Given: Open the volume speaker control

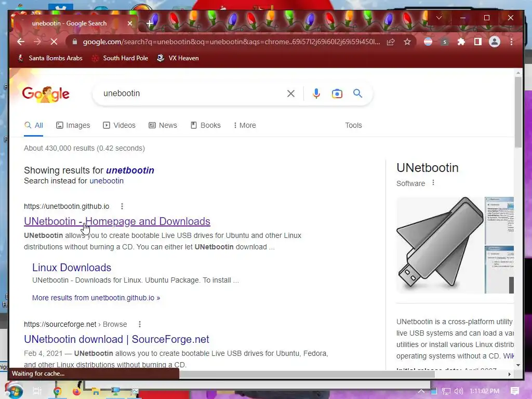Looking at the screenshot, I should pyautogui.click(x=459, y=391).
